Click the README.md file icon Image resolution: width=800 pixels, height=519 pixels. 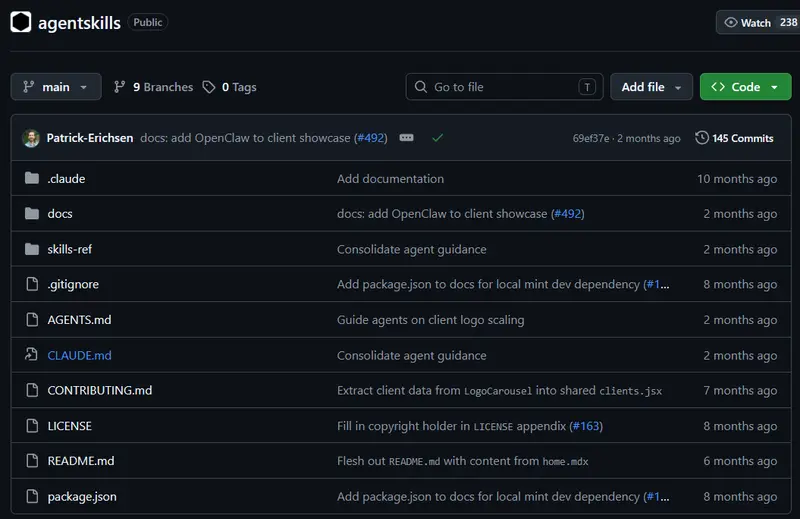(32, 460)
